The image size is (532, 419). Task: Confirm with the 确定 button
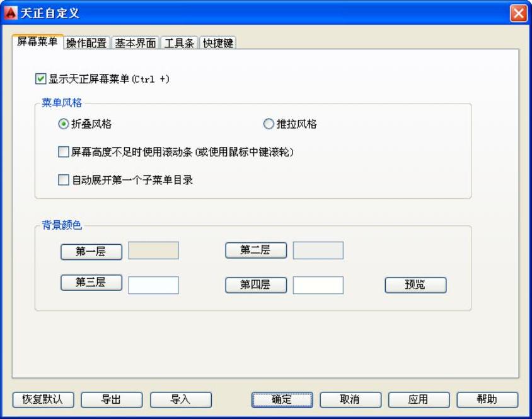282,399
